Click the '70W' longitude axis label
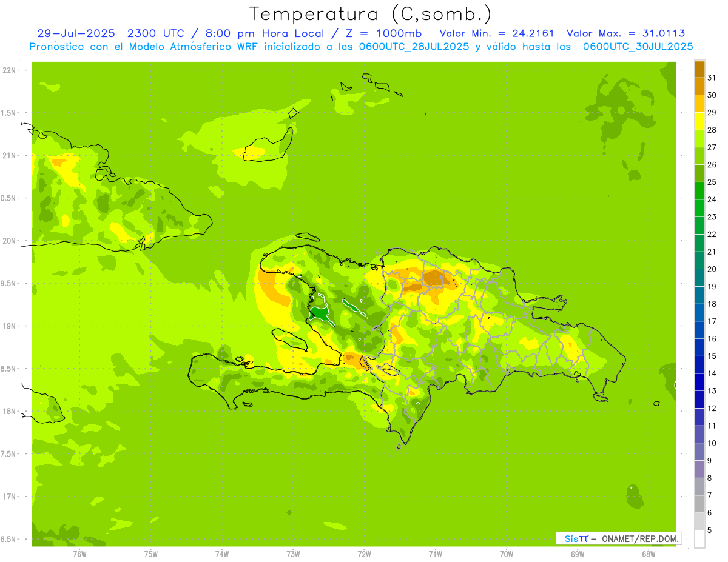Screen dimensions: 728x562 click(x=507, y=554)
